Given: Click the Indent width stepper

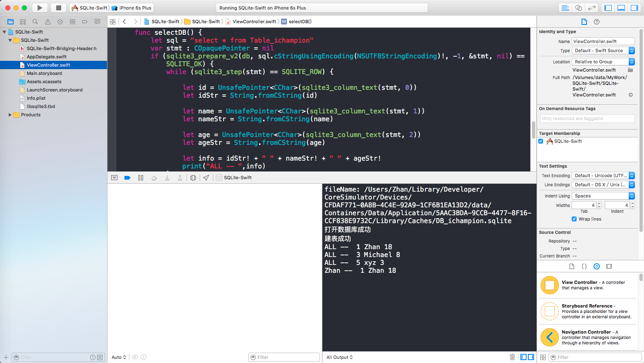Looking at the screenshot, I should tap(632, 205).
